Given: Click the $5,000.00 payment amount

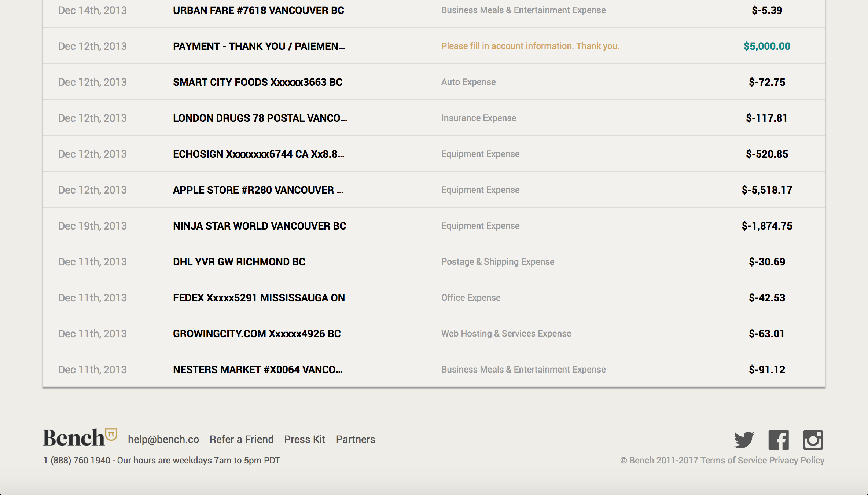Looking at the screenshot, I should pos(767,46).
